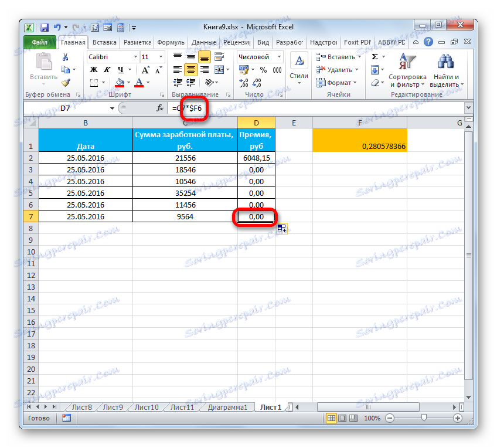Screen dimensions: 497x448
Task: Open Найти и выделить menu
Action: tap(446, 70)
